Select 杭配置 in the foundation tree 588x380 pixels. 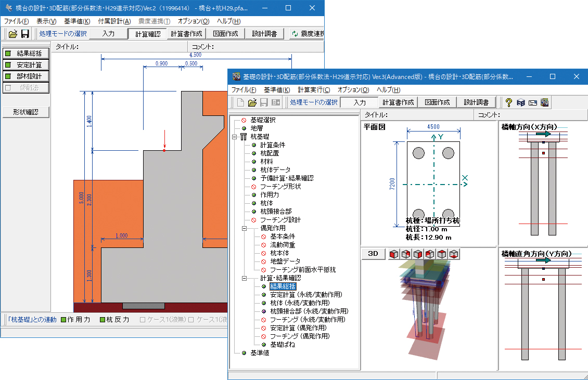pos(270,153)
